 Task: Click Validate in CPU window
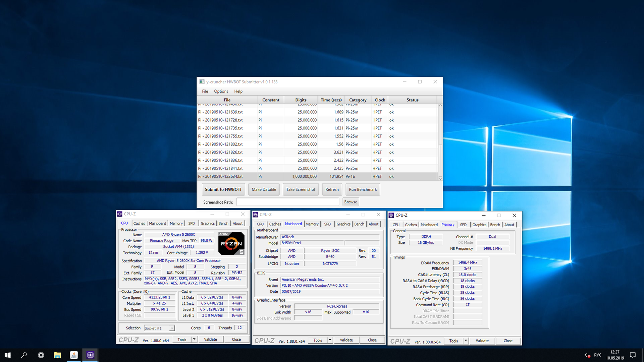coord(211,340)
